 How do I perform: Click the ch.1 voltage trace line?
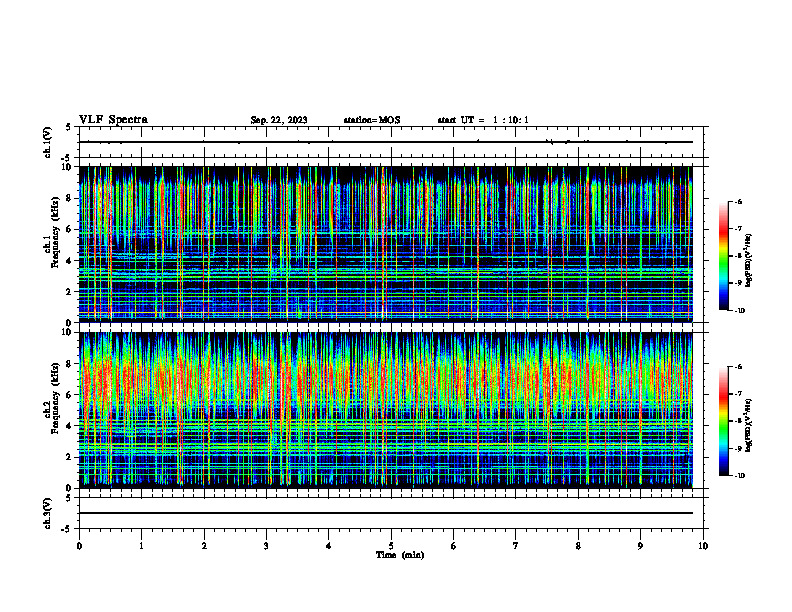pyautogui.click(x=385, y=142)
